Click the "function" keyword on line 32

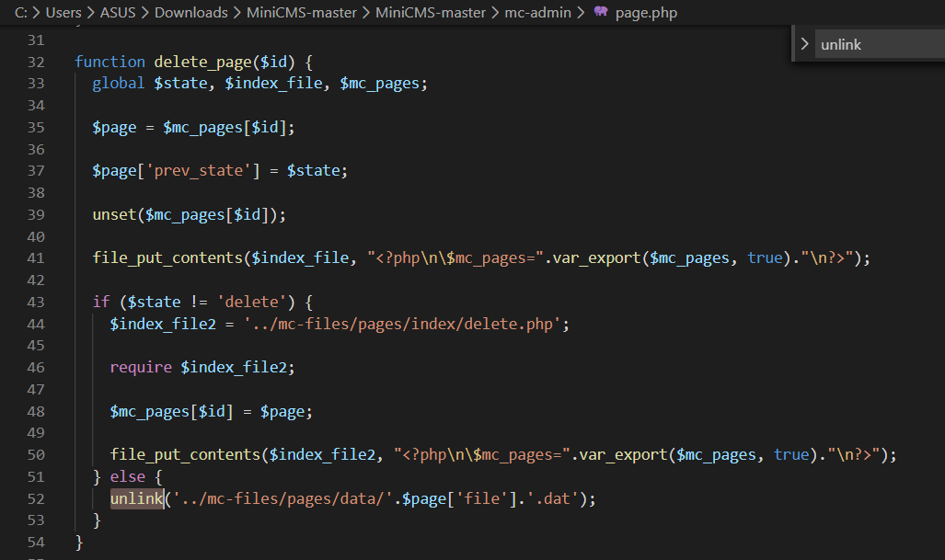[109, 62]
